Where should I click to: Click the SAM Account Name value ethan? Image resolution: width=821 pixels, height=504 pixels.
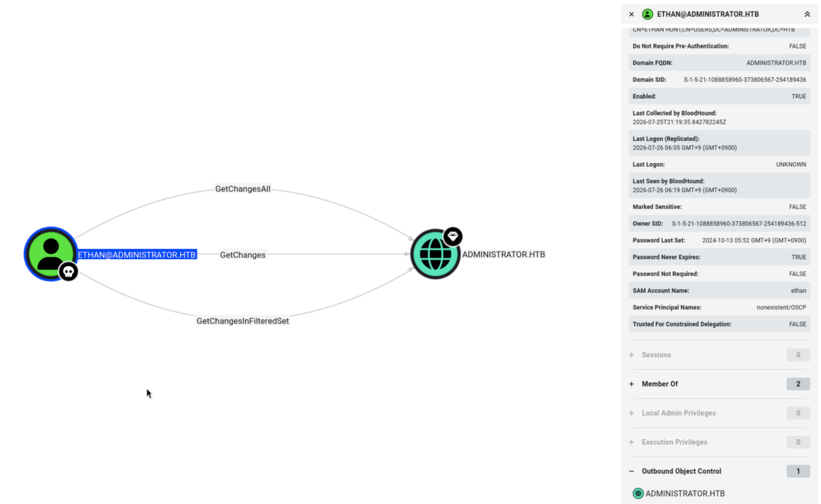pos(799,291)
